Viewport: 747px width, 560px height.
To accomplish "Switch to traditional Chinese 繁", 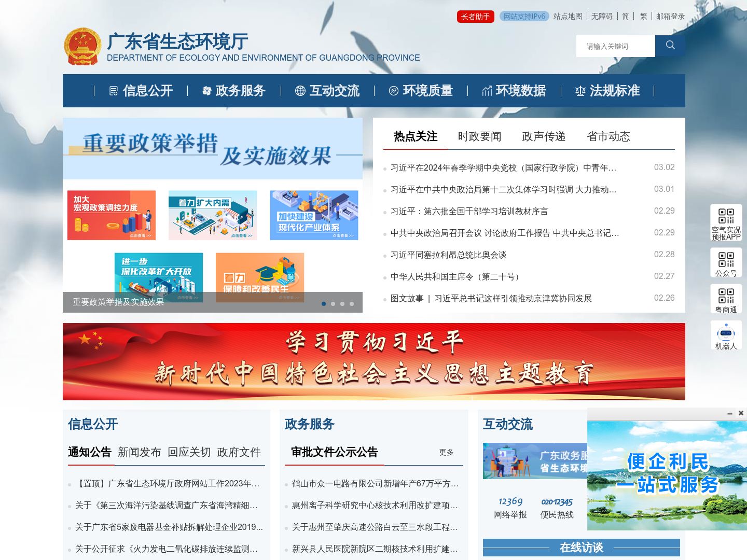I will click(644, 17).
